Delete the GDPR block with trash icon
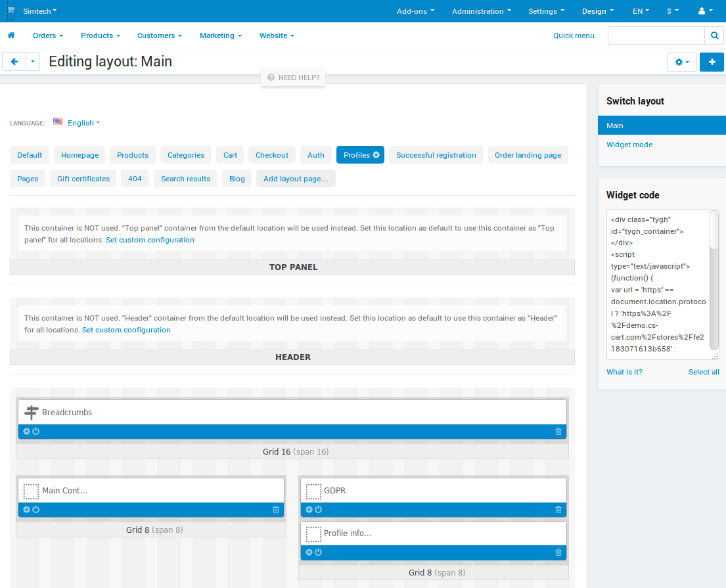Viewport: 726px width, 588px height. (558, 509)
